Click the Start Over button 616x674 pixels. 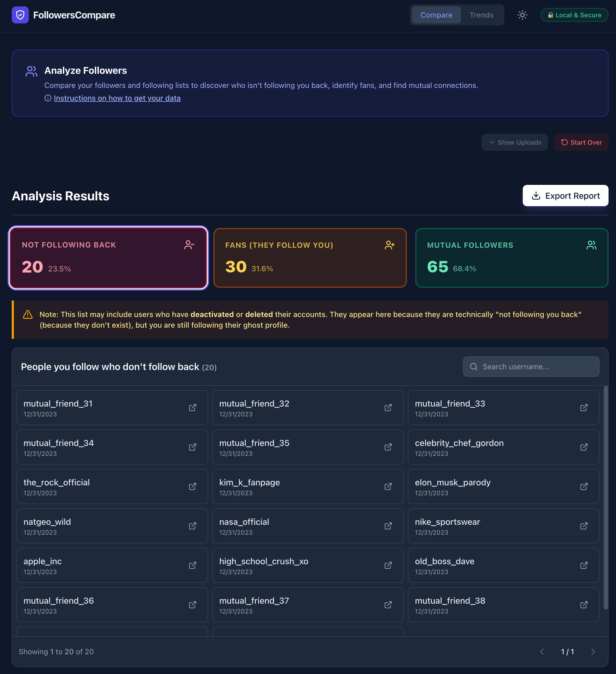pos(581,142)
